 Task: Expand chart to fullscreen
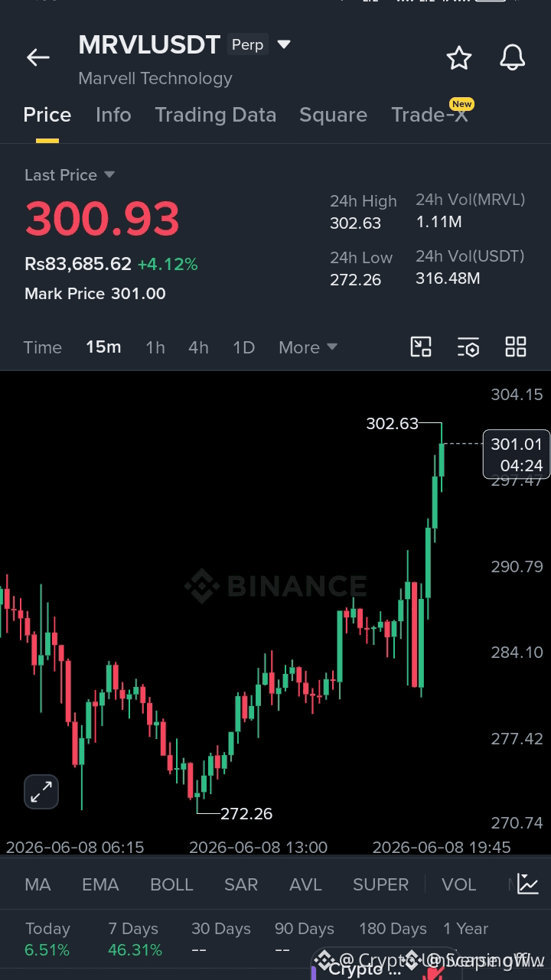41,792
